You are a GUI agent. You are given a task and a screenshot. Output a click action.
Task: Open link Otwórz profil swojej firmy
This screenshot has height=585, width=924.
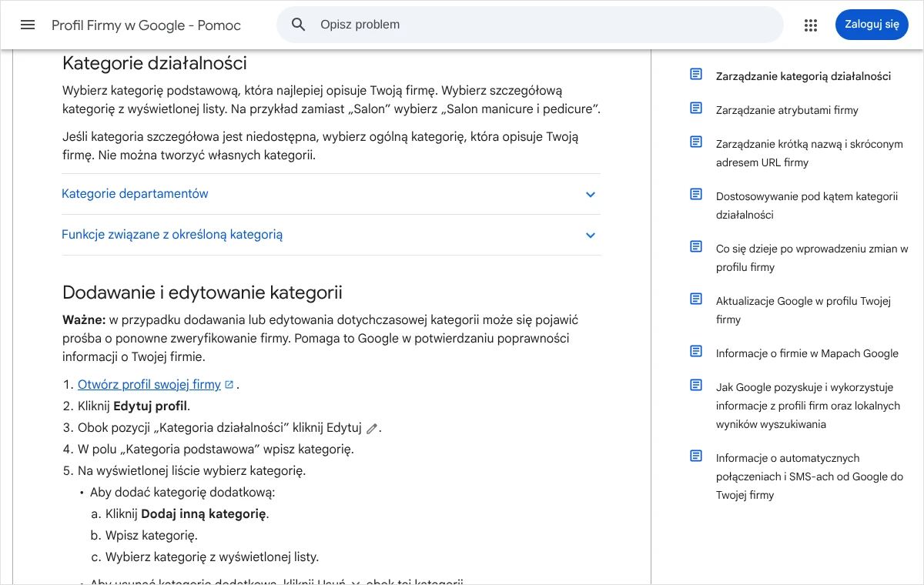pos(149,384)
